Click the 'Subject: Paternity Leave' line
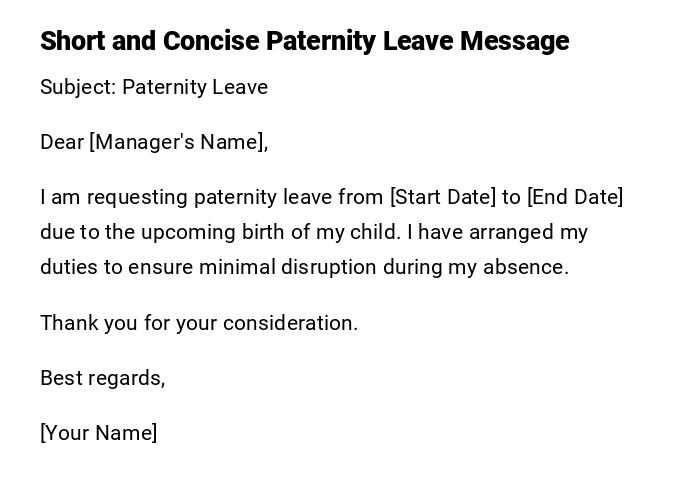The width and height of the screenshot is (700, 495). pyautogui.click(x=154, y=87)
